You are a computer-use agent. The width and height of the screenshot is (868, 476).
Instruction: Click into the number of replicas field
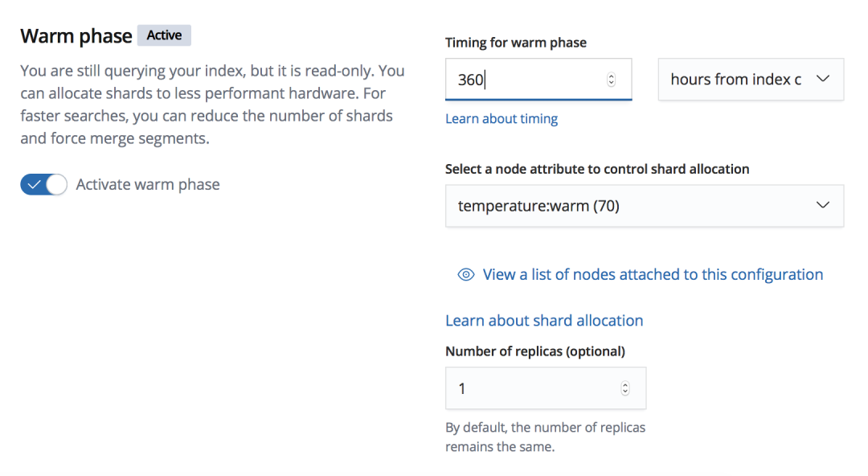[x=530, y=388]
